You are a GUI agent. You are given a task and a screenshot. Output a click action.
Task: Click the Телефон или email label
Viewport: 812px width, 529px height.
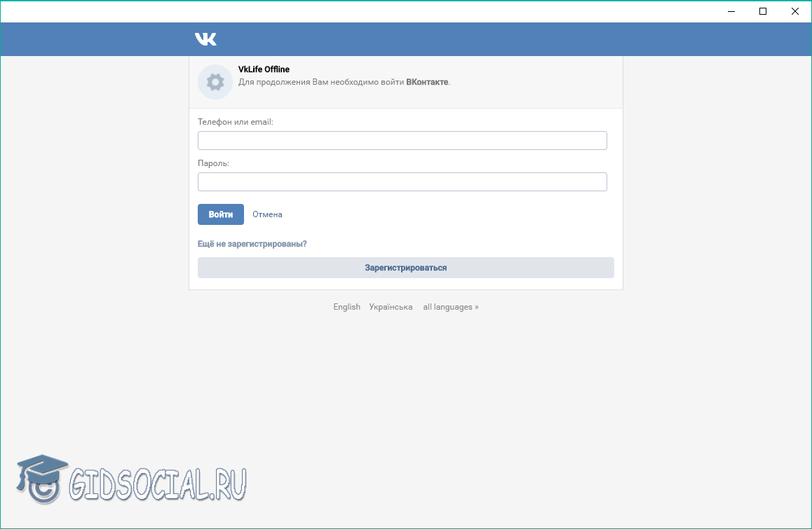tap(235, 122)
